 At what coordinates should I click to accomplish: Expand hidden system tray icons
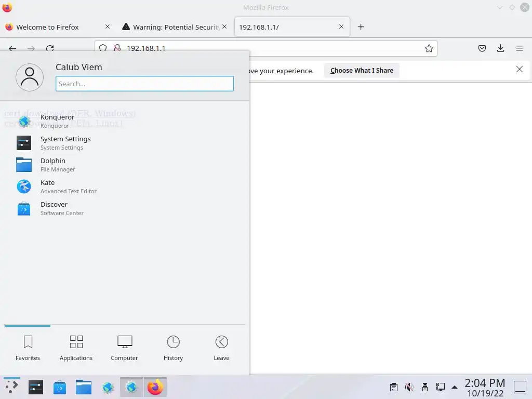tap(455, 387)
